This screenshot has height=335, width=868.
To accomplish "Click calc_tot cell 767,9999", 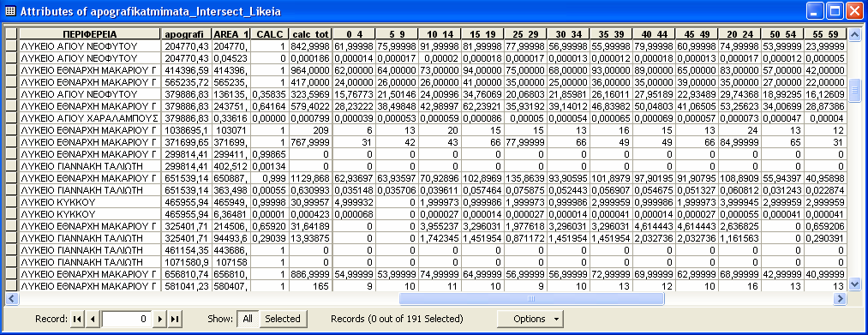I will click(310, 142).
